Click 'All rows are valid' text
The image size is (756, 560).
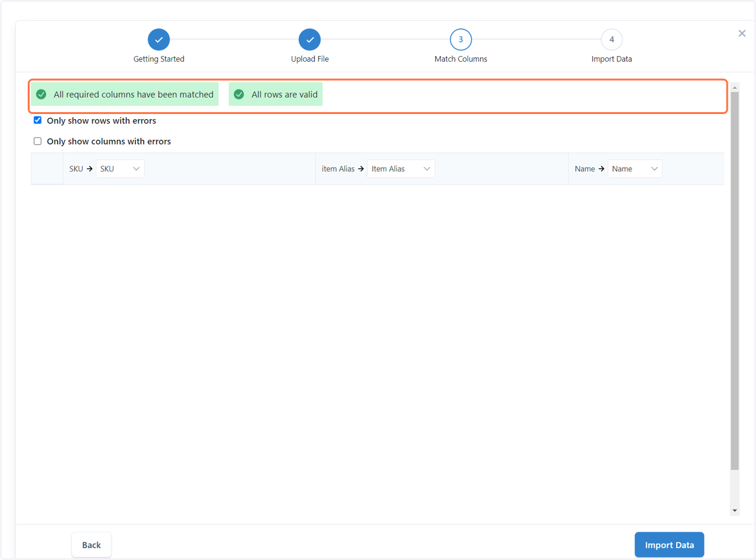(x=285, y=94)
